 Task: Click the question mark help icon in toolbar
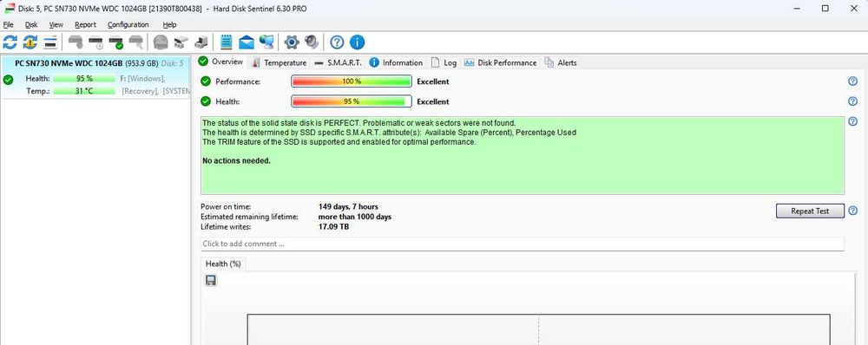(x=337, y=42)
